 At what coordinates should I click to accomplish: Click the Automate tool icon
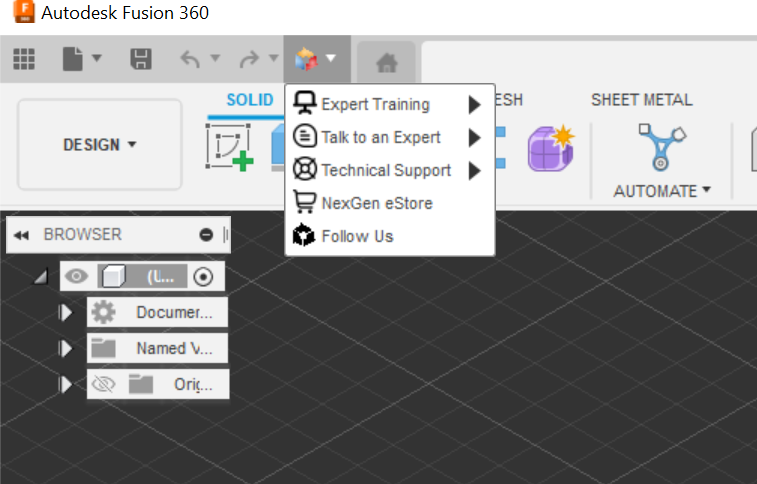(661, 147)
